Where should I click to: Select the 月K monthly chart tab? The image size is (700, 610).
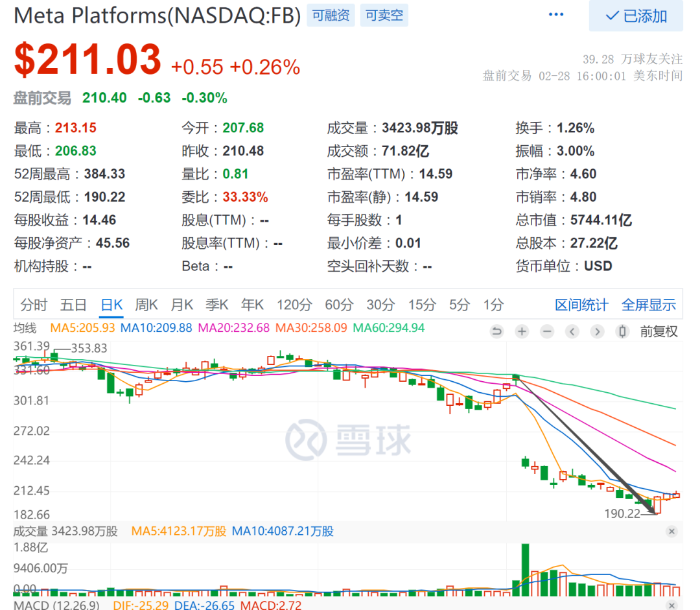[x=181, y=305]
